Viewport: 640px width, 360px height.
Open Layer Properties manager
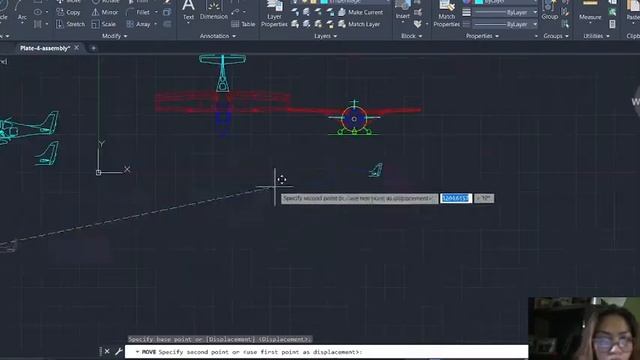[274, 14]
